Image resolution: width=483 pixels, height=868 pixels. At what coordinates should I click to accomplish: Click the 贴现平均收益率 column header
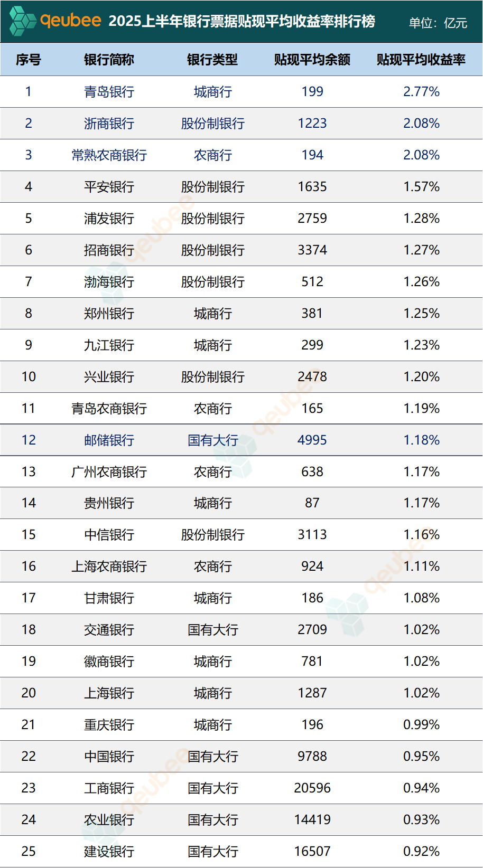pyautogui.click(x=421, y=60)
